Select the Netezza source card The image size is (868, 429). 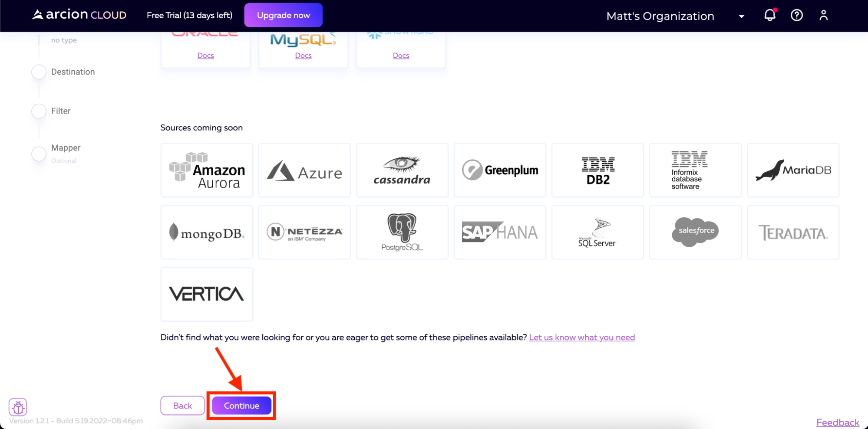(304, 232)
